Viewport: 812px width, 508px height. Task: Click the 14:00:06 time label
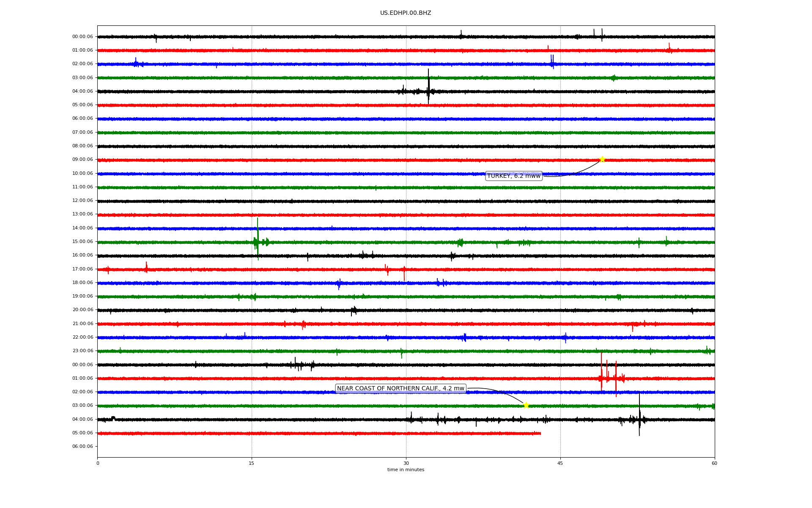click(82, 228)
